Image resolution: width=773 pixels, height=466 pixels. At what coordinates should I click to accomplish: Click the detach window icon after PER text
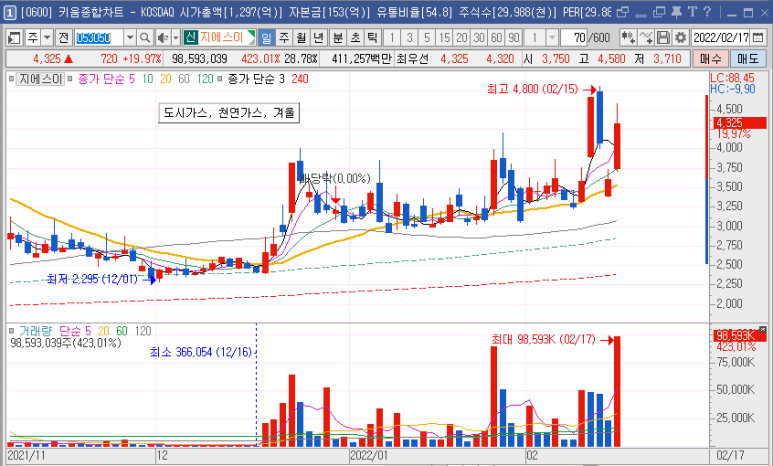pyautogui.click(x=623, y=12)
